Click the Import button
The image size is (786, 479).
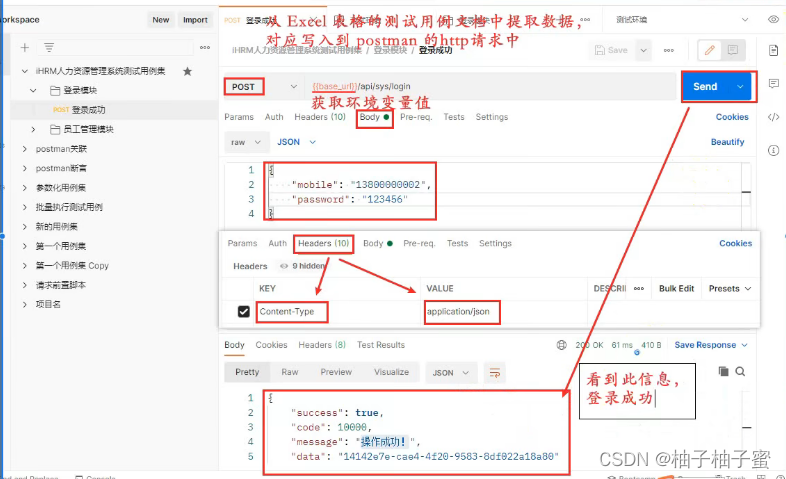[x=195, y=20]
